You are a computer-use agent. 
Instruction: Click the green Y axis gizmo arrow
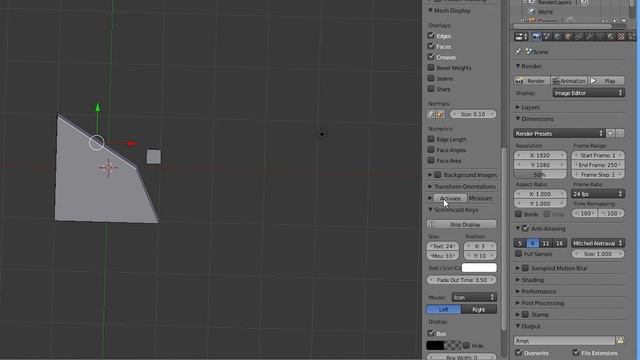click(98, 107)
